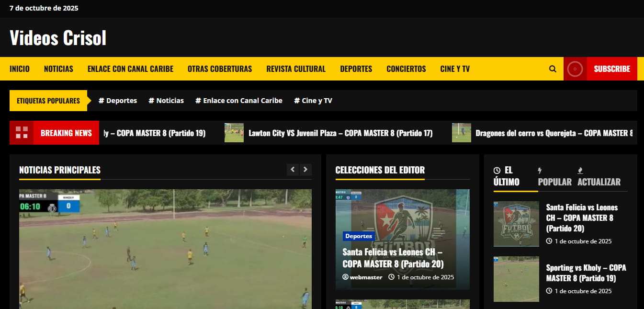644x309 pixels.
Task: Click the Subscribe button
Action: point(612,69)
